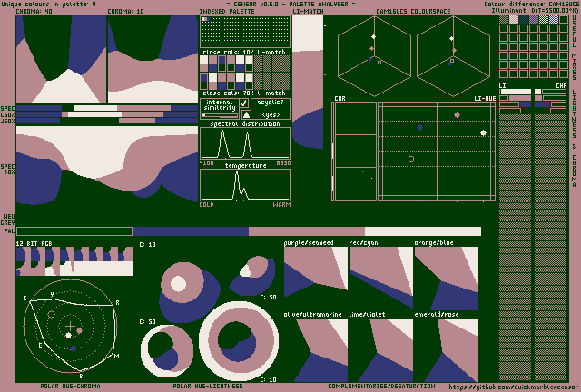
Task: Click the CHROMA: 40 plot
Action: (61, 59)
